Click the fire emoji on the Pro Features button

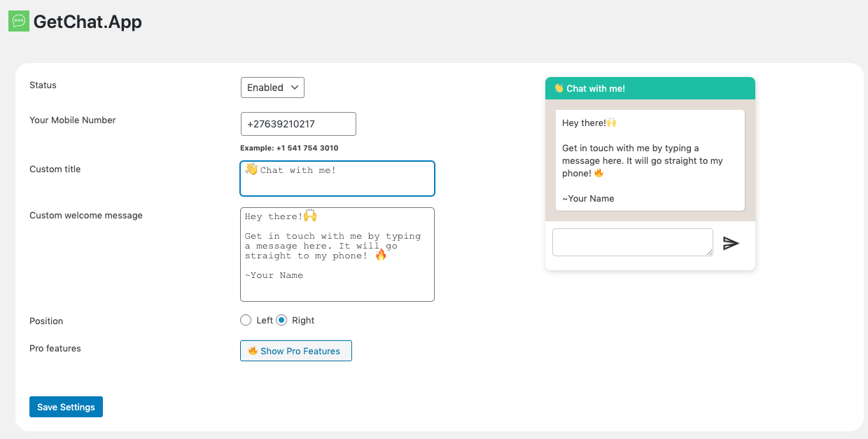(253, 351)
